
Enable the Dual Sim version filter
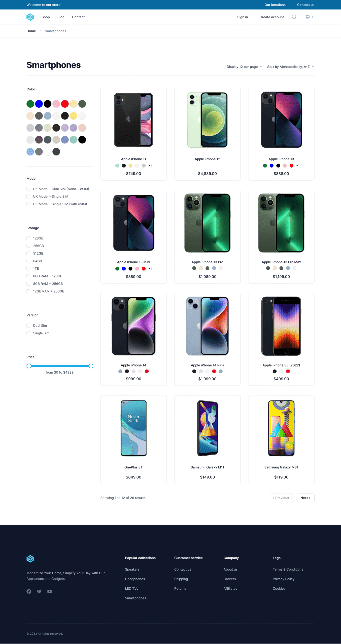coord(28,326)
